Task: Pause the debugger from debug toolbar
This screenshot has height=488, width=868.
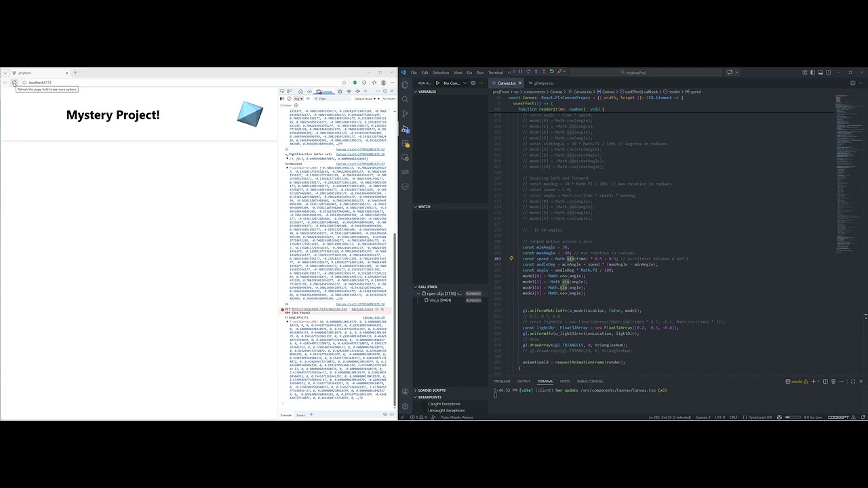Action: [x=520, y=71]
